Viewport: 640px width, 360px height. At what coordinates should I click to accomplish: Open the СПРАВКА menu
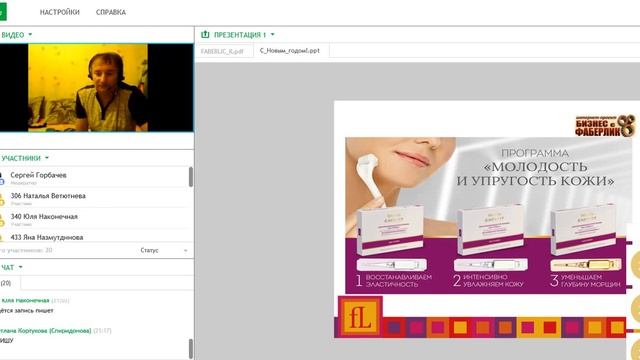point(111,12)
